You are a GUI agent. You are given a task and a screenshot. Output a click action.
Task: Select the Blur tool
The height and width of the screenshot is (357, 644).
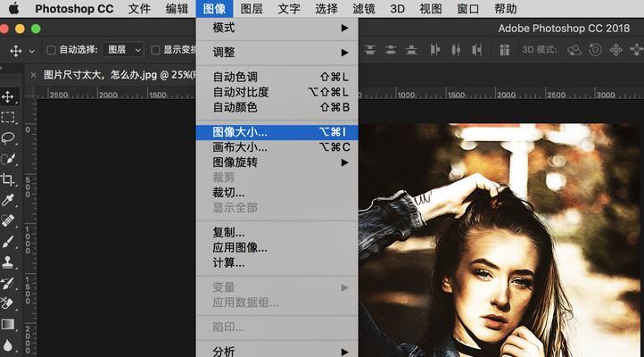[8, 345]
